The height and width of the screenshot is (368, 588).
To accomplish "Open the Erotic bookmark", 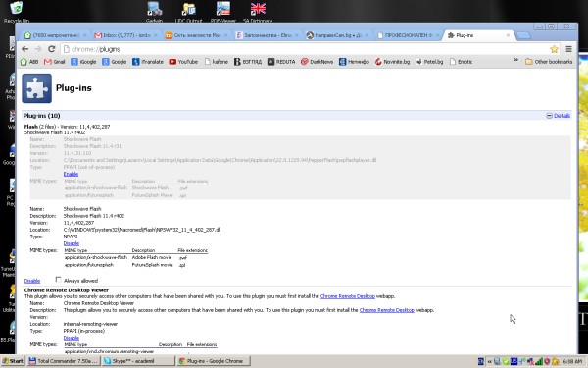I will [x=461, y=62].
